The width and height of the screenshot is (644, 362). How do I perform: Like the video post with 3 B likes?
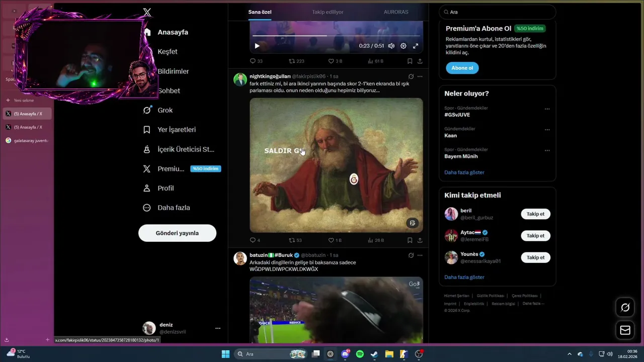tap(335, 61)
